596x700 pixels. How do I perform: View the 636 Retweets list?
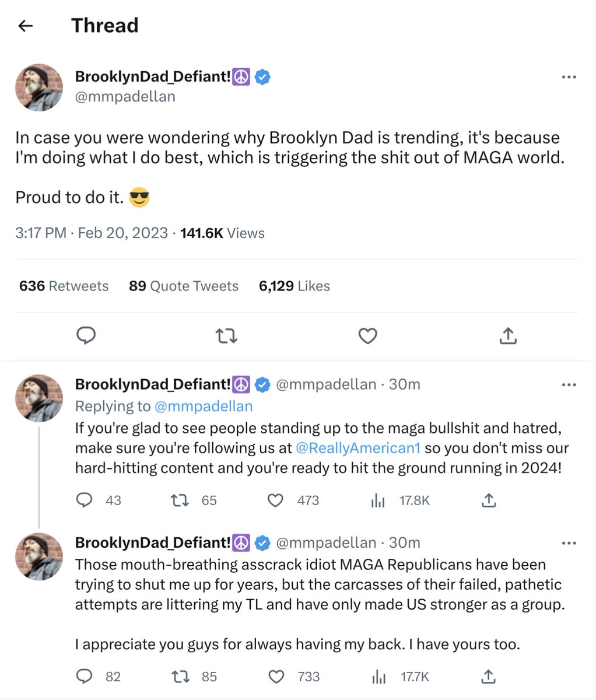pyautogui.click(x=64, y=286)
